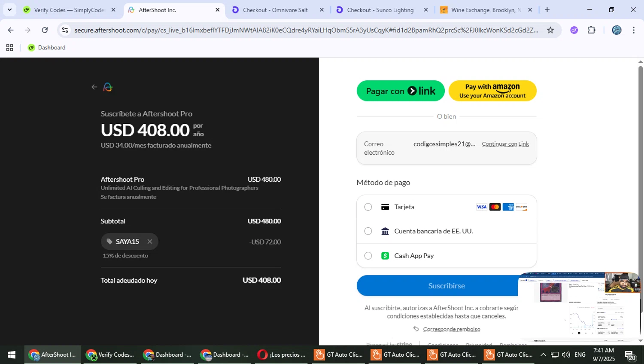Click the Mastercard logo
Screen dimensions: 644x364
click(495, 207)
